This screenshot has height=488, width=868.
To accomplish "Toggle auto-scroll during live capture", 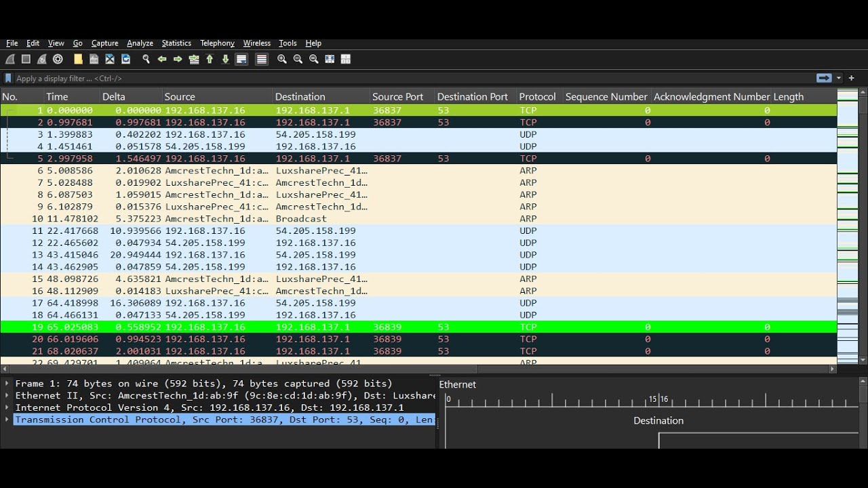I will coord(241,60).
